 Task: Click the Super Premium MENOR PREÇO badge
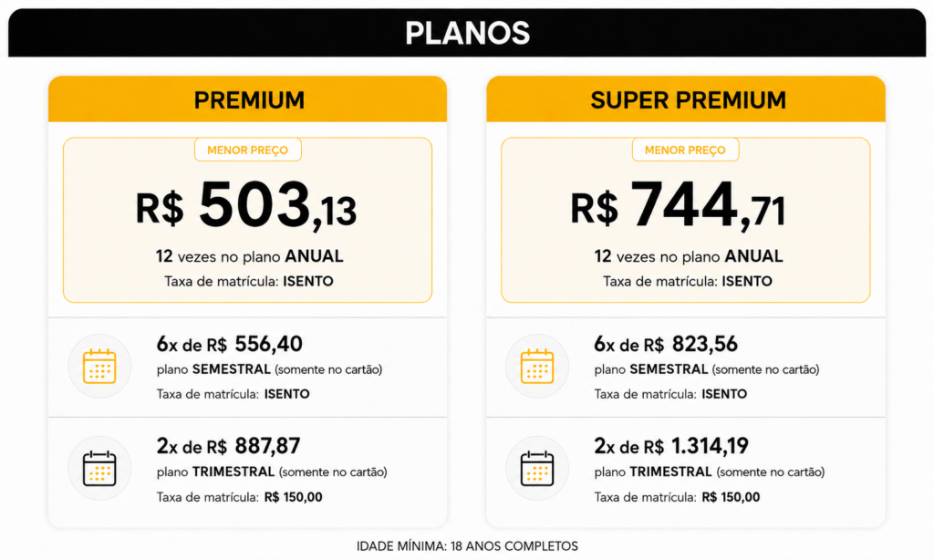(x=686, y=150)
